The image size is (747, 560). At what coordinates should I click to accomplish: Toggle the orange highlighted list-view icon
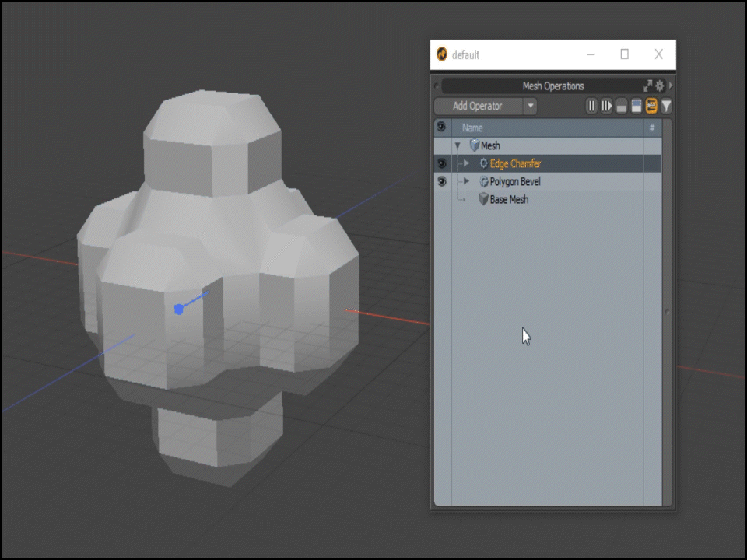coord(651,106)
